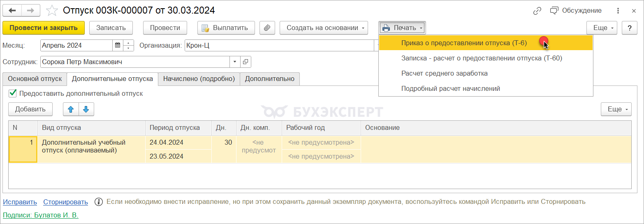644x224 pixels.
Task: Move row down with blue arrow
Action: pos(86,109)
